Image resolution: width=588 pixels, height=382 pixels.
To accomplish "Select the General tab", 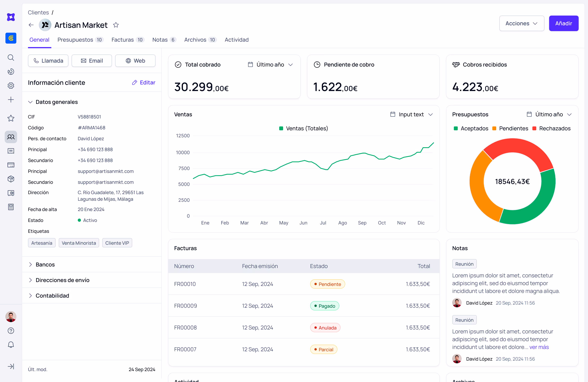I will coord(39,40).
